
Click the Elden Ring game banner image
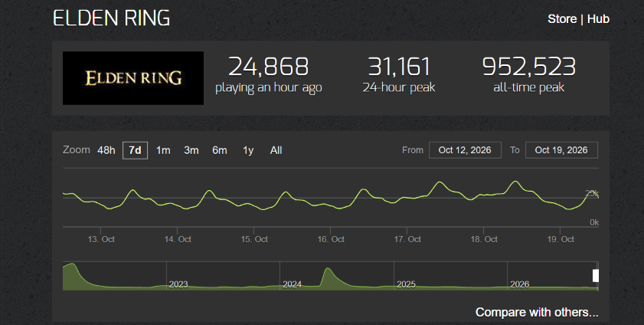tap(133, 78)
